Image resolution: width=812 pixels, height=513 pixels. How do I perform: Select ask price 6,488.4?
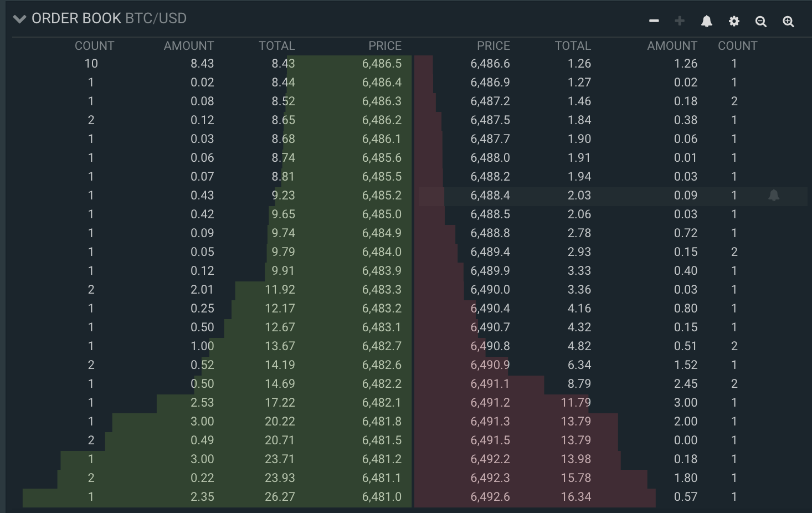point(490,196)
